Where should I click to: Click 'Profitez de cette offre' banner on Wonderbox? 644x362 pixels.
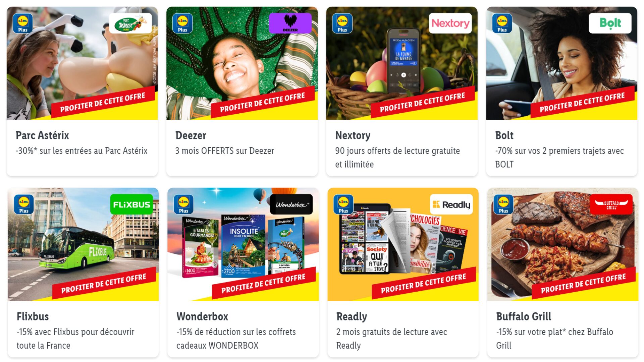pos(264,283)
